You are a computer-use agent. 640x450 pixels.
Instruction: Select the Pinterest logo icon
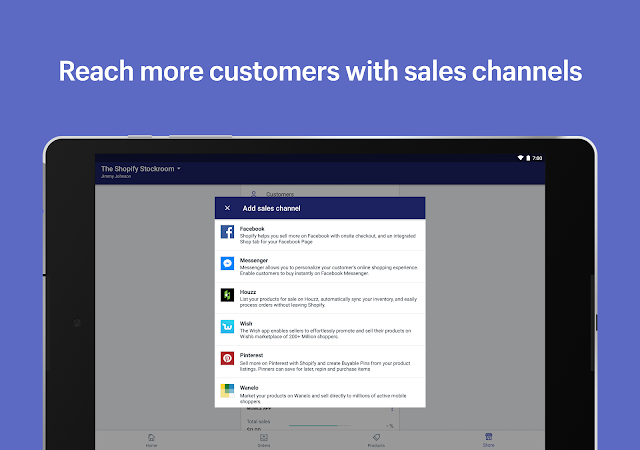pos(227,359)
